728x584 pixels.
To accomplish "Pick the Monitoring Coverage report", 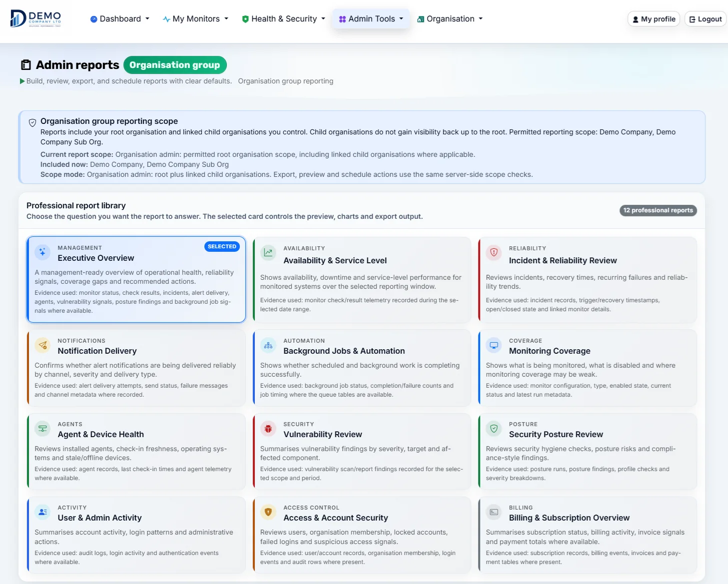I will coord(588,368).
